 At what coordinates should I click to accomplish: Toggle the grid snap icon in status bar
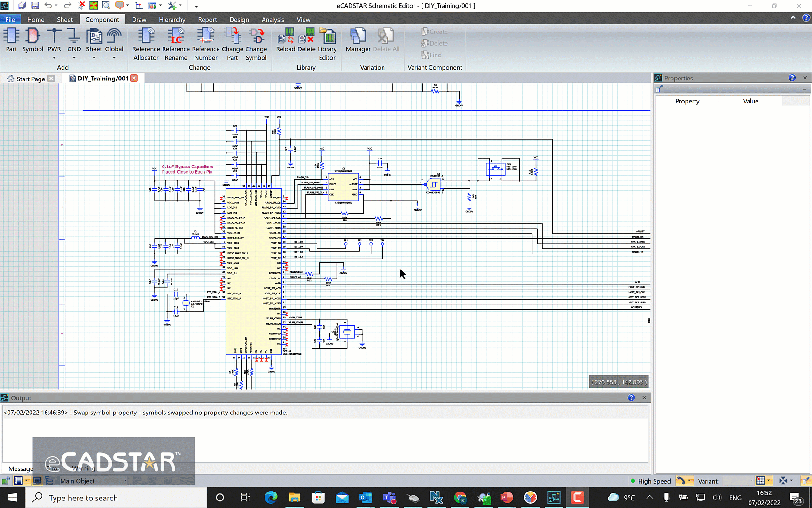coord(760,481)
